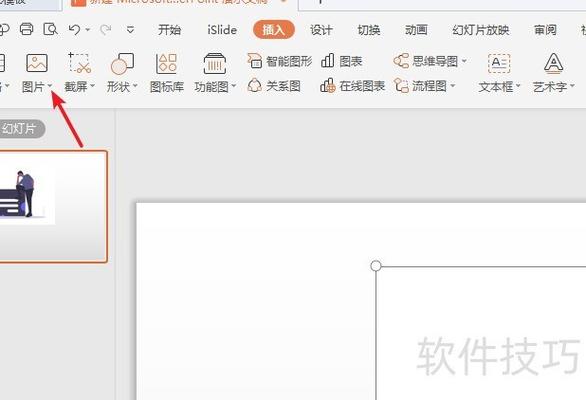This screenshot has height=400, width=586.
Task: Expand the 图片 dropdown arrow
Action: pyautogui.click(x=50, y=86)
